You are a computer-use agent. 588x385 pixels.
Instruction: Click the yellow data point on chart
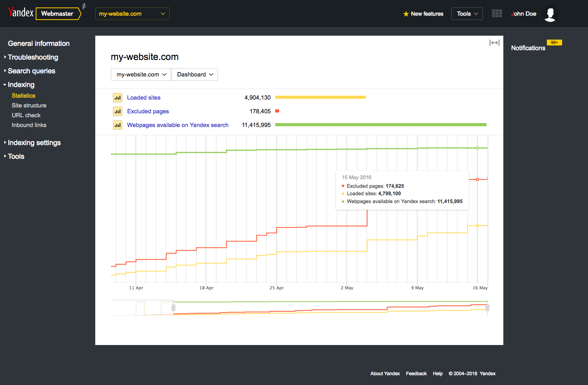tap(477, 225)
